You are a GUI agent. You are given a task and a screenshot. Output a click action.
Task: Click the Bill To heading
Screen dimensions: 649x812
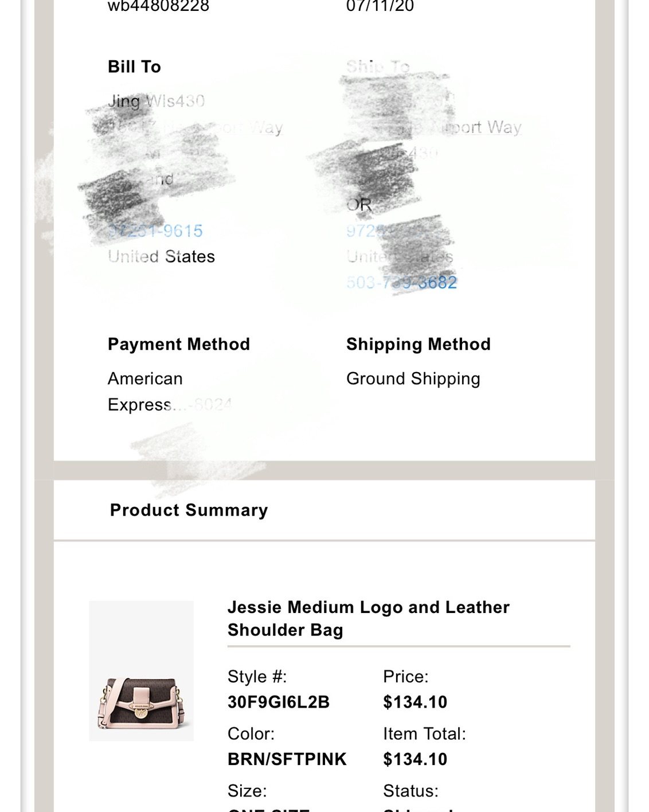coord(134,67)
